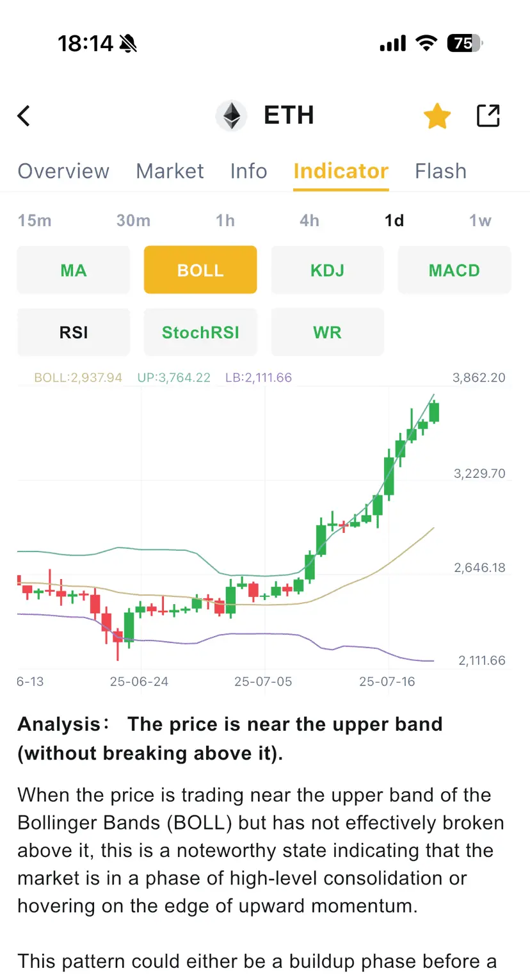Select the MACD indicator
530x980 pixels.
pyautogui.click(x=454, y=270)
